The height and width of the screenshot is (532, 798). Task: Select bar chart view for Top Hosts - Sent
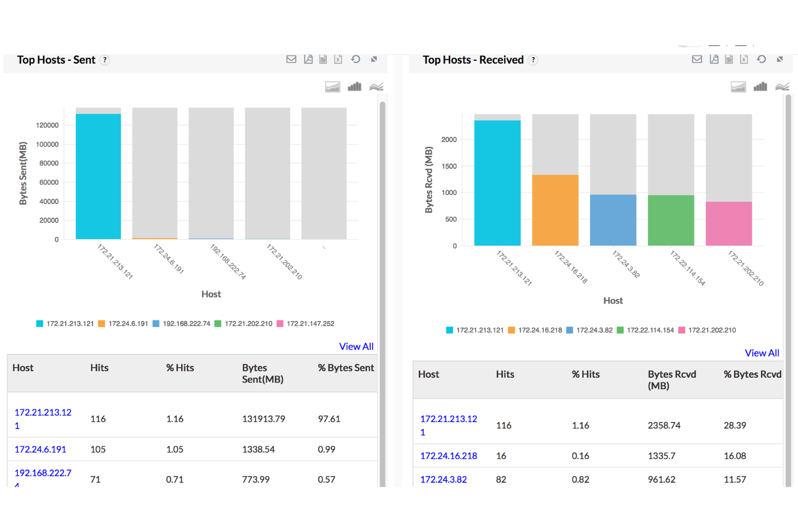tap(354, 86)
